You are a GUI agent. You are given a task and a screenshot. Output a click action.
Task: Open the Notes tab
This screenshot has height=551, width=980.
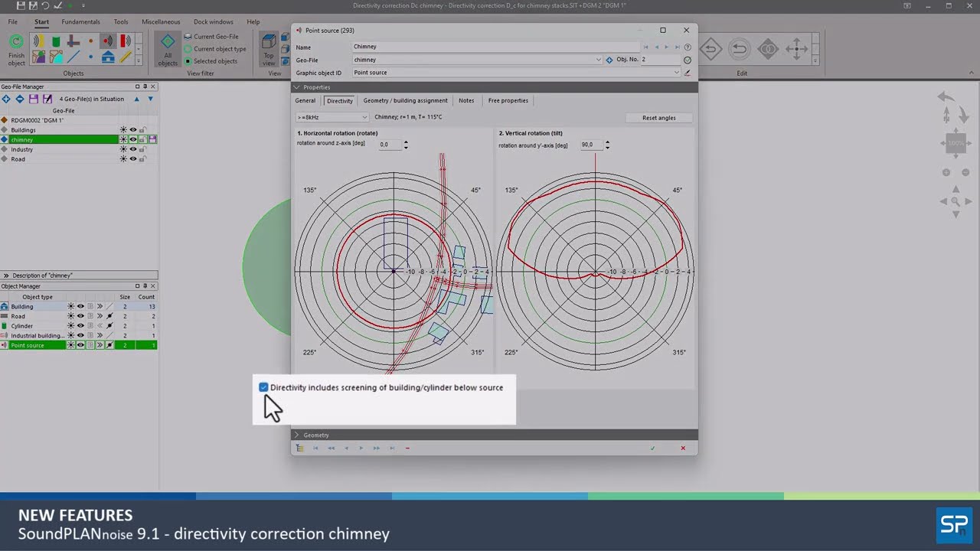pos(466,100)
